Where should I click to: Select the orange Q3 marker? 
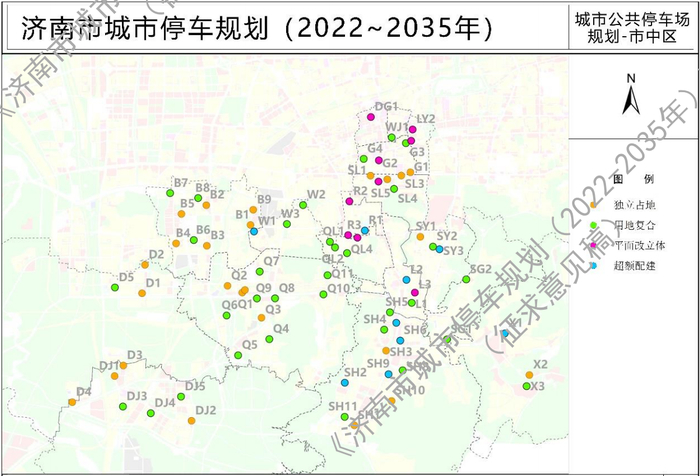point(261,317)
